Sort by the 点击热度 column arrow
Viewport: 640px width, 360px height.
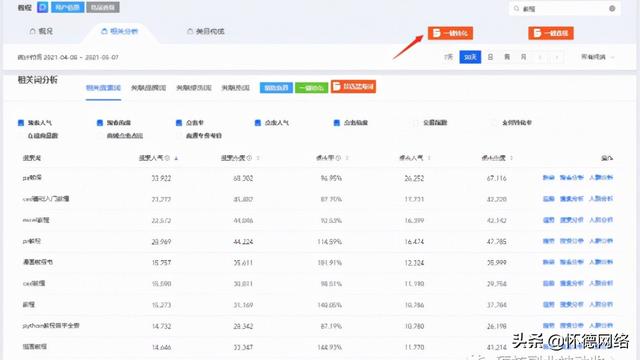[511, 158]
